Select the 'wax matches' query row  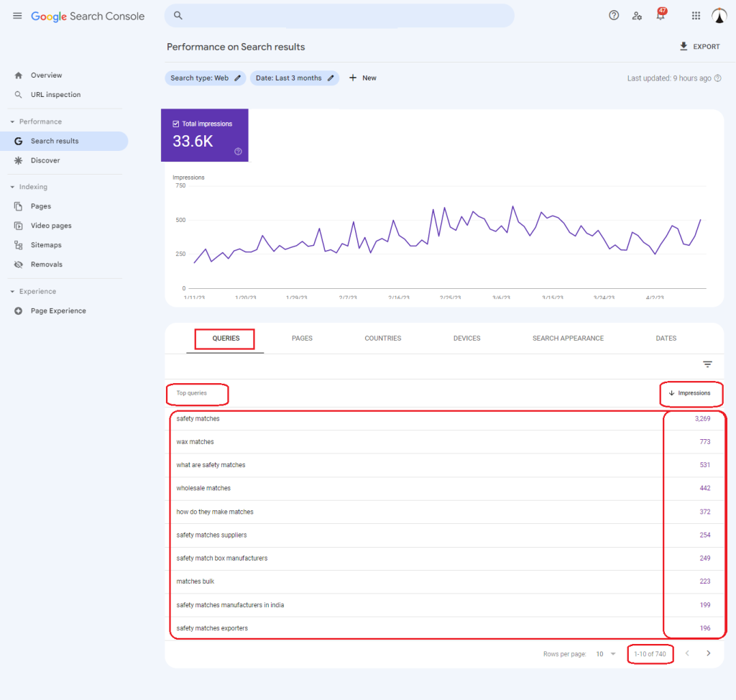coord(444,442)
